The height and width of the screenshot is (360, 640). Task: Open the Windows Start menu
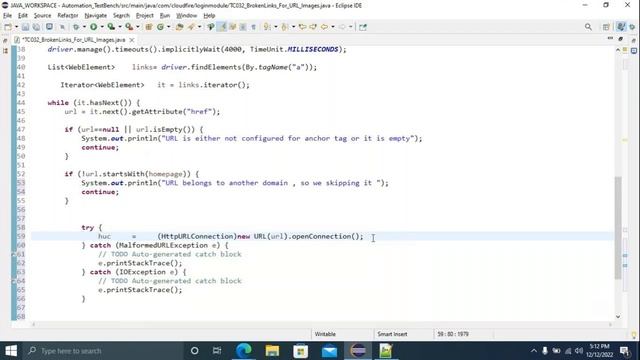11,351
